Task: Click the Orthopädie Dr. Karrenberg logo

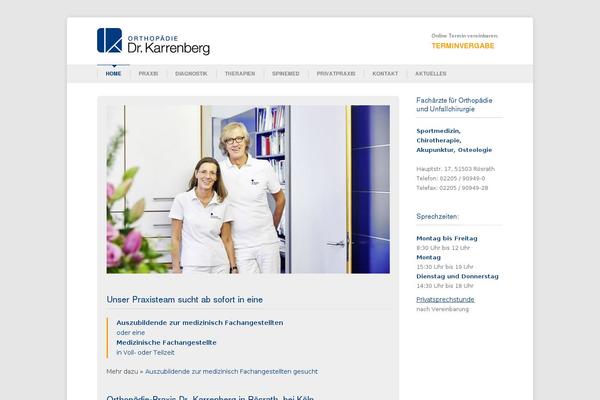Action: (x=153, y=41)
